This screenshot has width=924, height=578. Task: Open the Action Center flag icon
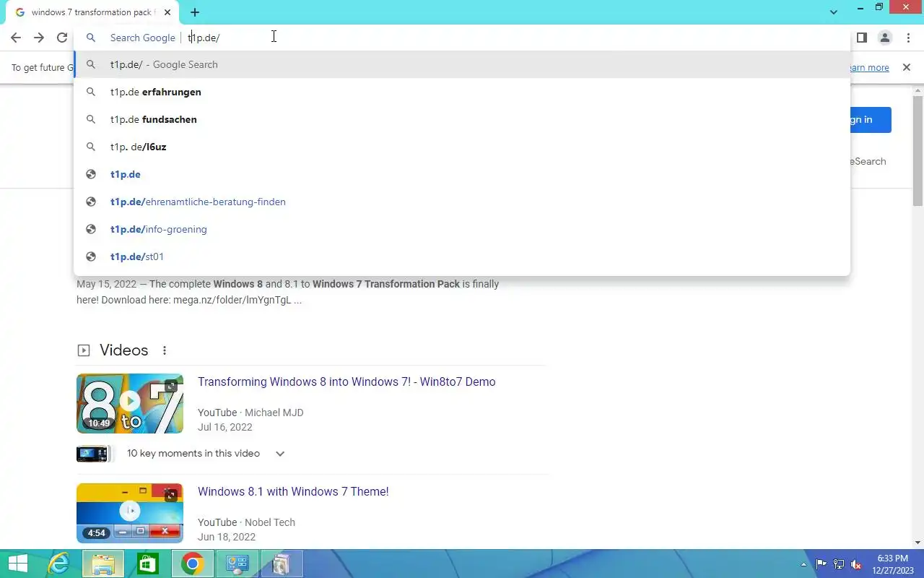coord(821,564)
